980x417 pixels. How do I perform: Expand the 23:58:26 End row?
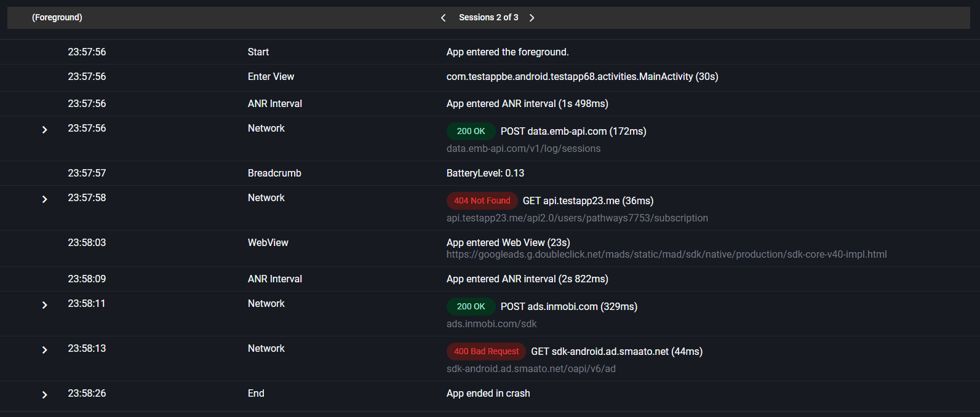(44, 395)
